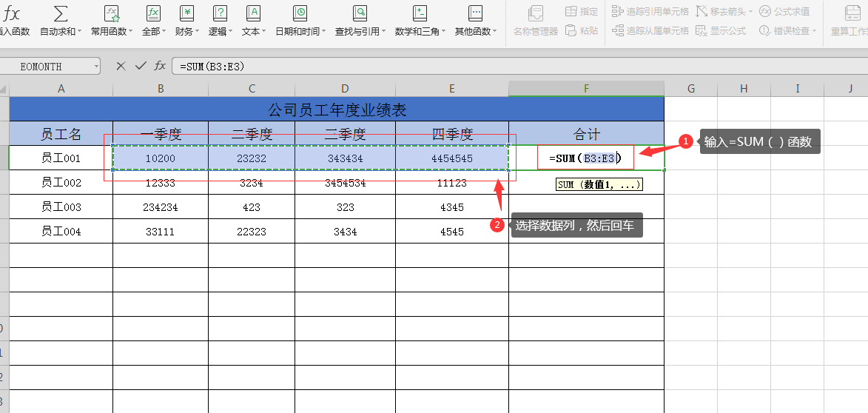The width and height of the screenshot is (868, 413).
Task: Click the select-all corner of the sheet
Action: click(x=4, y=89)
